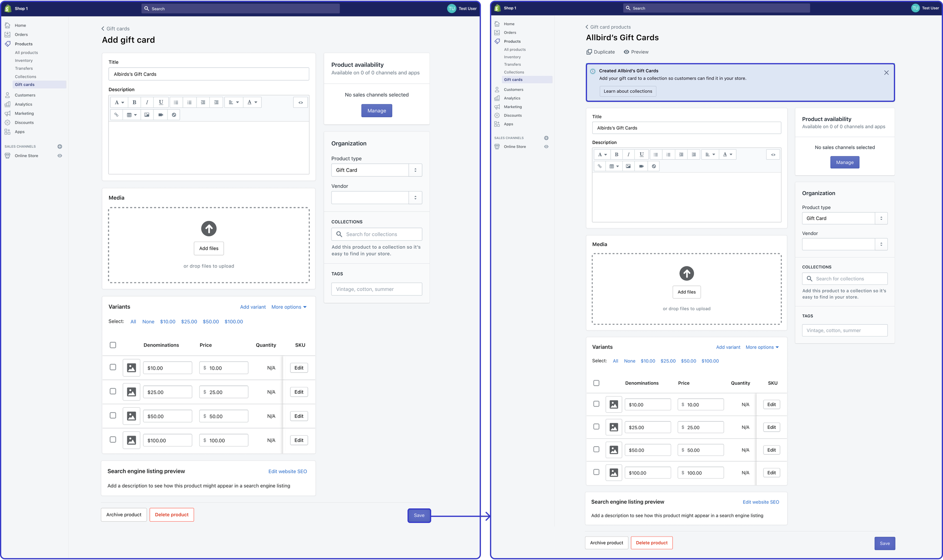Toggle bold formatting on Add gift card page

pyautogui.click(x=134, y=102)
